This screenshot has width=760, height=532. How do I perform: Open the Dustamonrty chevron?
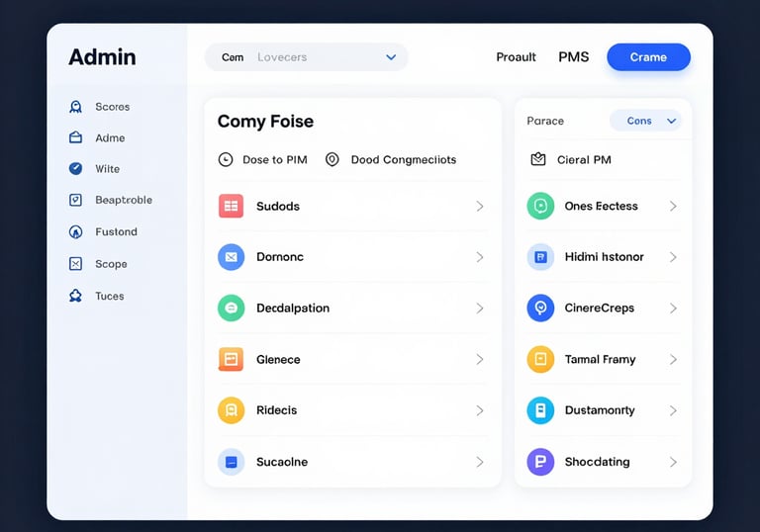click(673, 410)
